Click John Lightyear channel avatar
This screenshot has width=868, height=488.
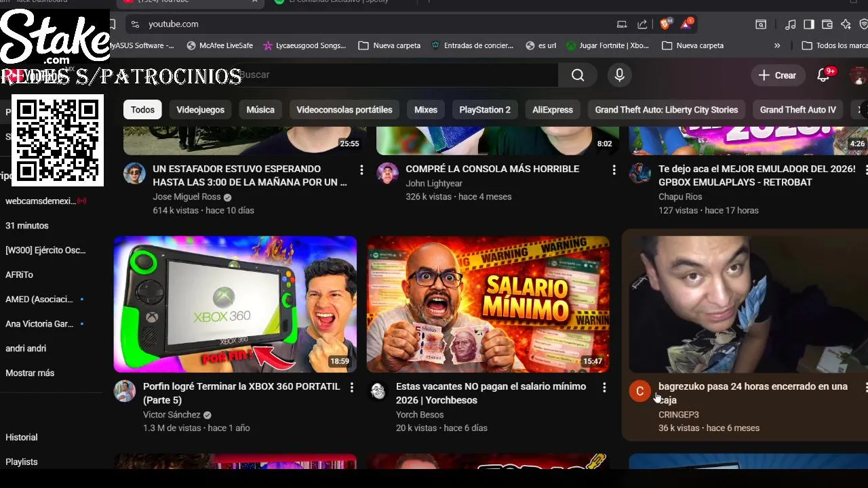(387, 174)
